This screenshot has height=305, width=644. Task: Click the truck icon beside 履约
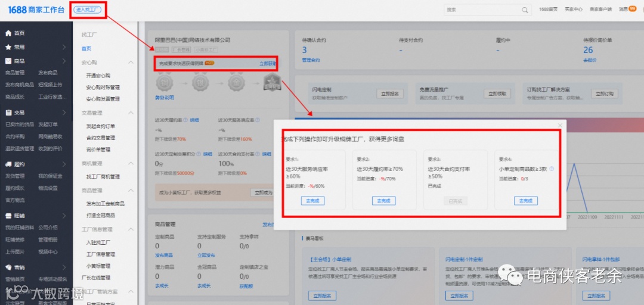[x=8, y=164]
